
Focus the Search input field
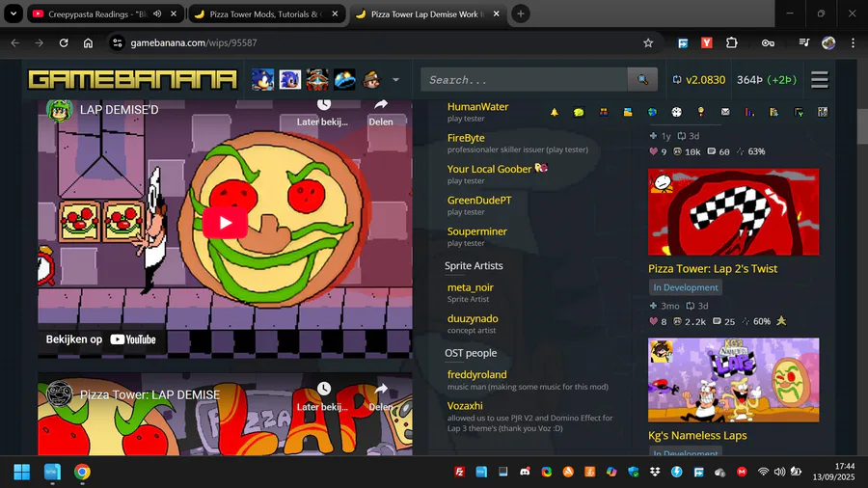click(525, 80)
